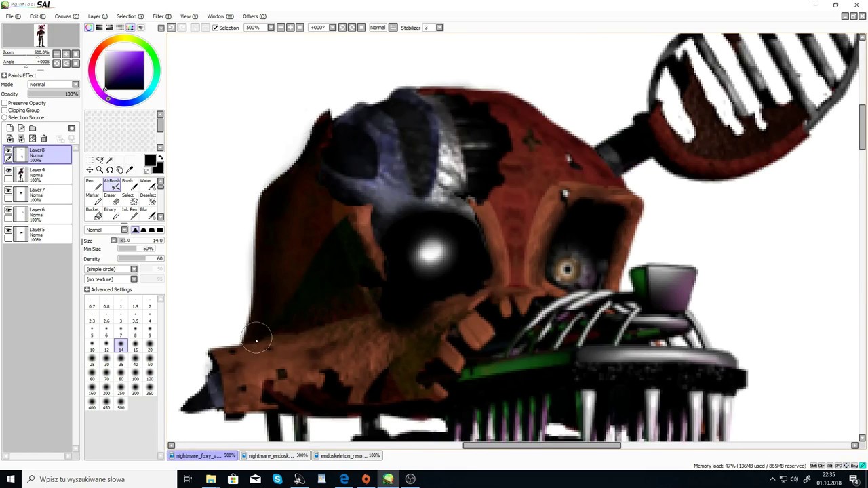Toggle Preserve Opacity checkbox
Viewport: 868px width, 488px height.
click(x=4, y=103)
